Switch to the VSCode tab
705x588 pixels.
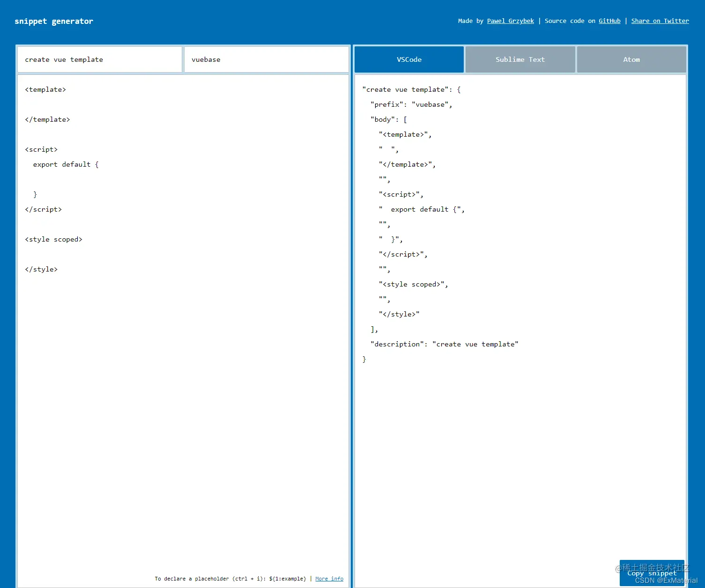click(409, 59)
